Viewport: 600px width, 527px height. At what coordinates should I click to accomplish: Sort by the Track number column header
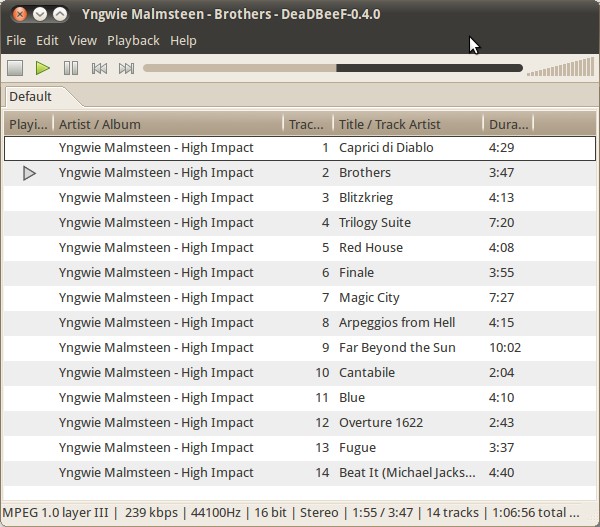coord(308,124)
